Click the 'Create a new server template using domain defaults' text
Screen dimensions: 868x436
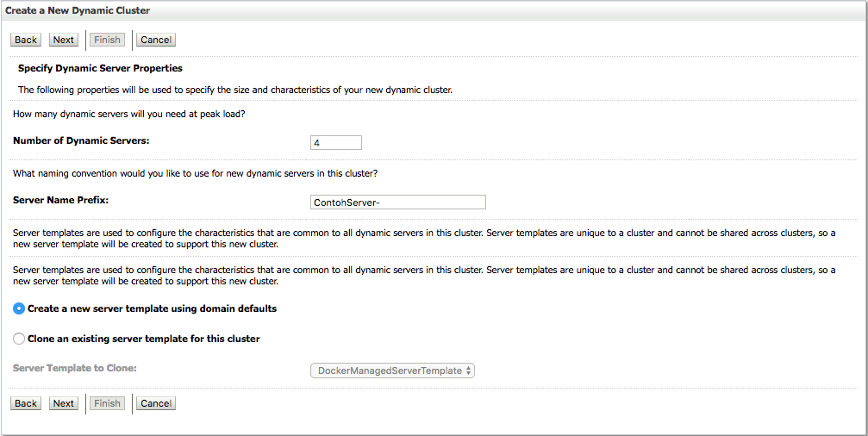(x=153, y=308)
